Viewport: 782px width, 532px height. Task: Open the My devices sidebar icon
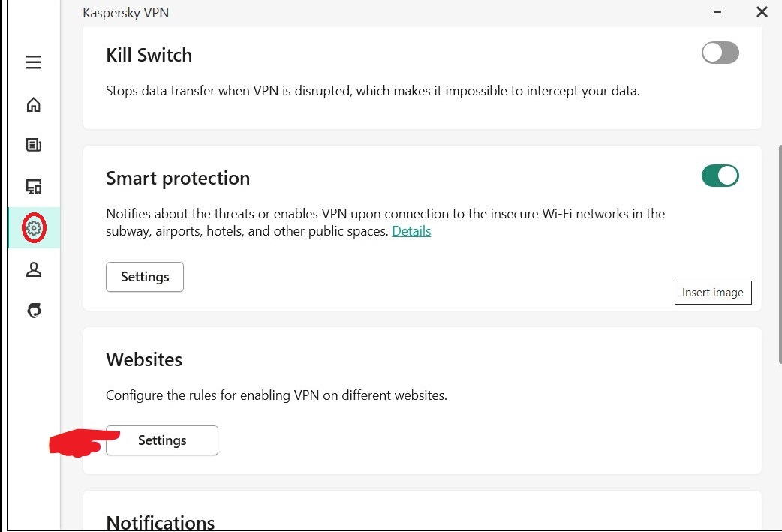pos(34,187)
